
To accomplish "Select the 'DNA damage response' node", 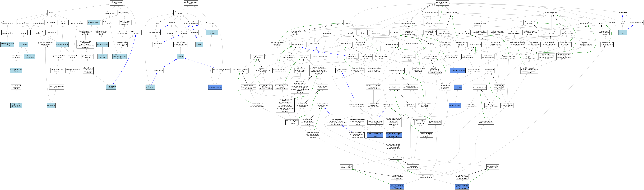I will (x=457, y=70).
